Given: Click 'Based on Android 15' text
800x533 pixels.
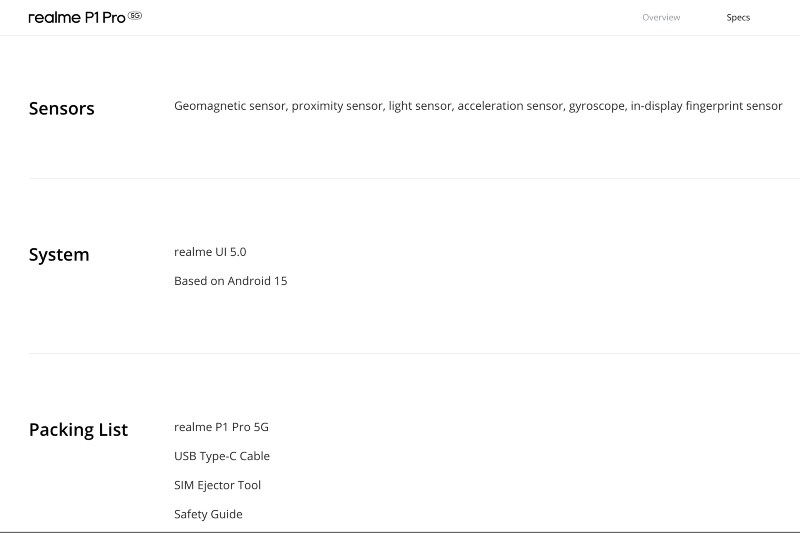Looking at the screenshot, I should coord(230,281).
